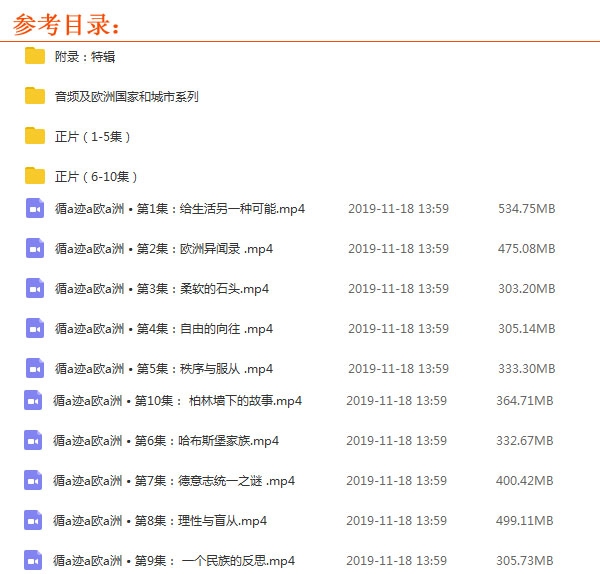
Task: Click video icon for 第2集 欧洲异闻录
Action: (35, 248)
